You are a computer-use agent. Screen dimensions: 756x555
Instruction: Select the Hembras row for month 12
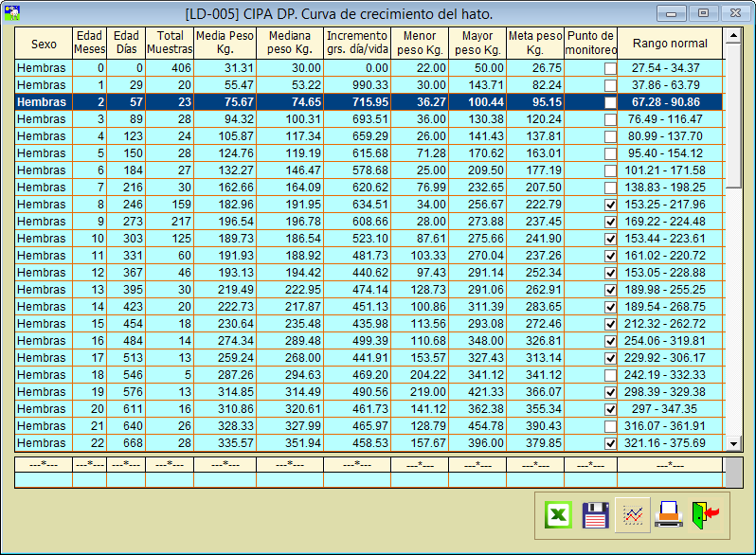(44, 273)
